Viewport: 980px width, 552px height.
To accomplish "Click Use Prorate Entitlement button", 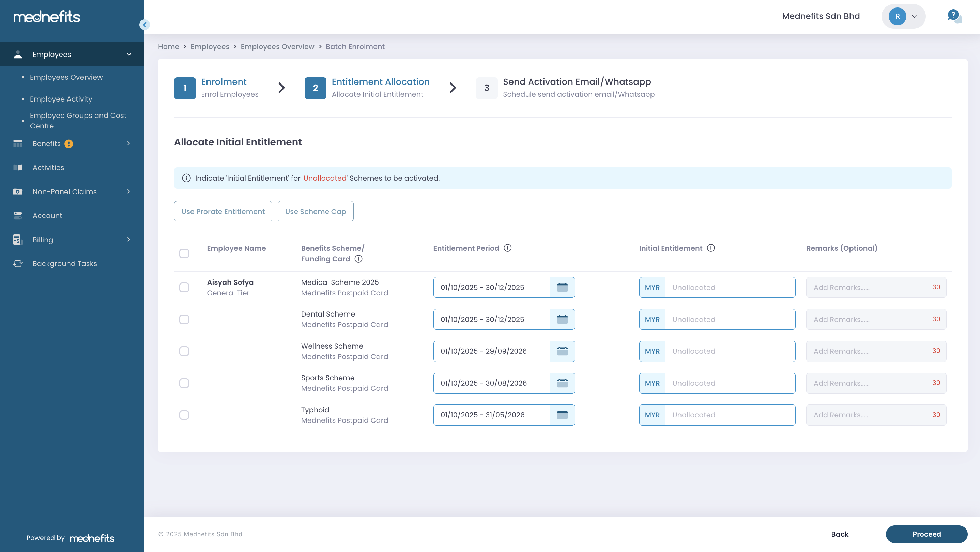I will tap(223, 211).
